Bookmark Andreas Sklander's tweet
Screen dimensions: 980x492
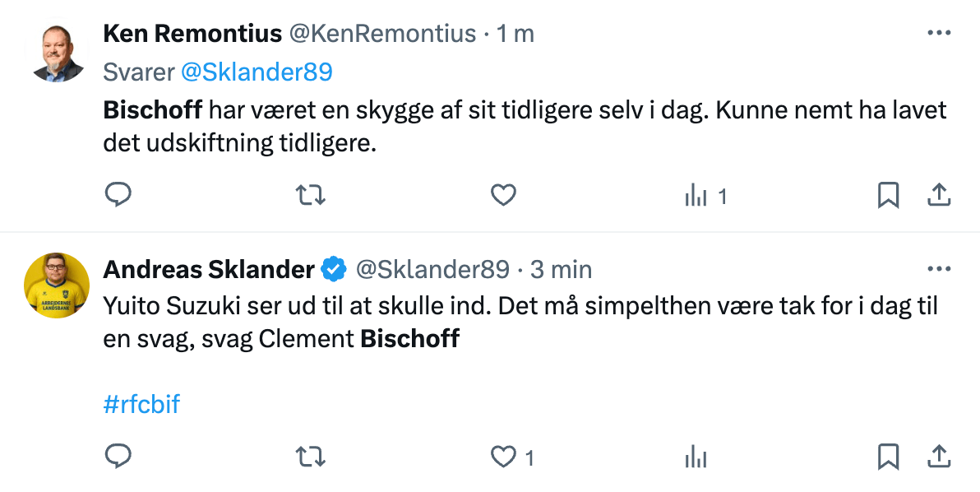click(x=888, y=457)
